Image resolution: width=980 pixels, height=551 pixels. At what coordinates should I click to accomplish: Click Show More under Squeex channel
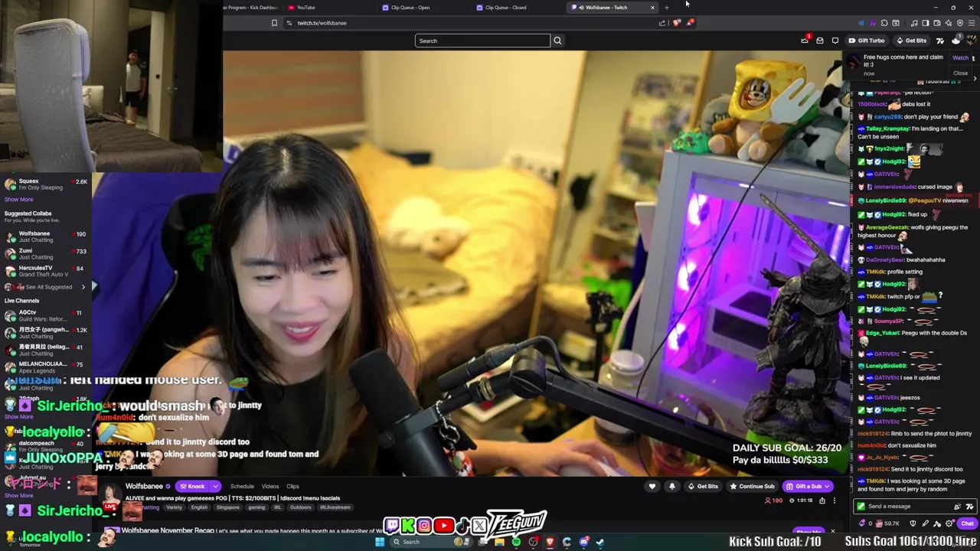click(18, 199)
